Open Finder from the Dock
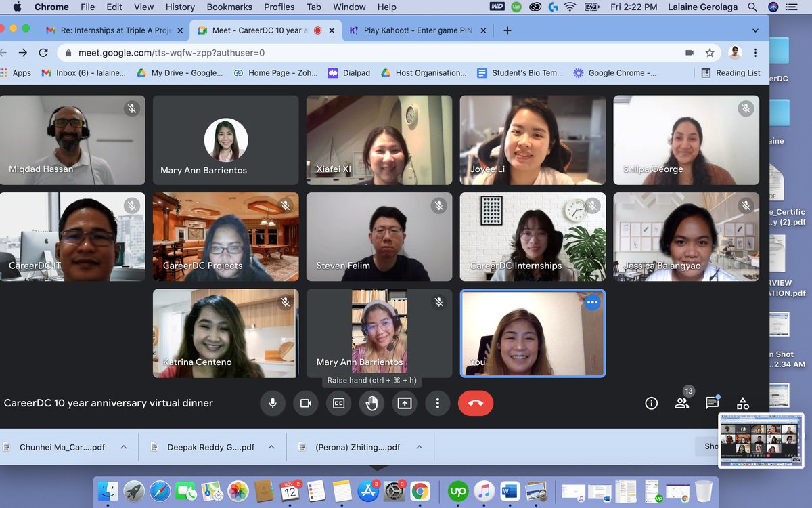Image resolution: width=812 pixels, height=508 pixels. click(x=108, y=491)
